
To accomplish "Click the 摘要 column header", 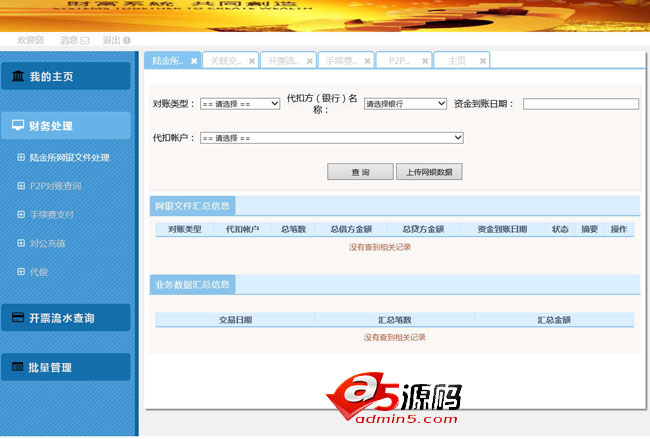I will point(589,229).
